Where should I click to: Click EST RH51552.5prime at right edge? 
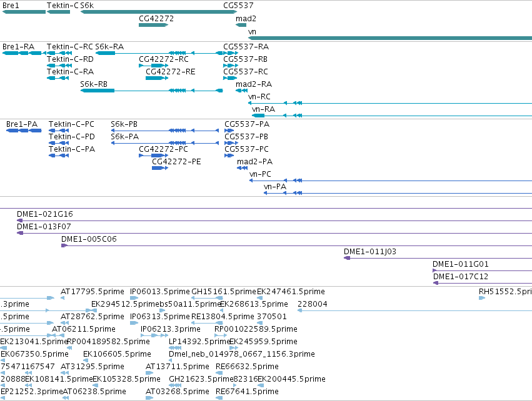point(505,292)
